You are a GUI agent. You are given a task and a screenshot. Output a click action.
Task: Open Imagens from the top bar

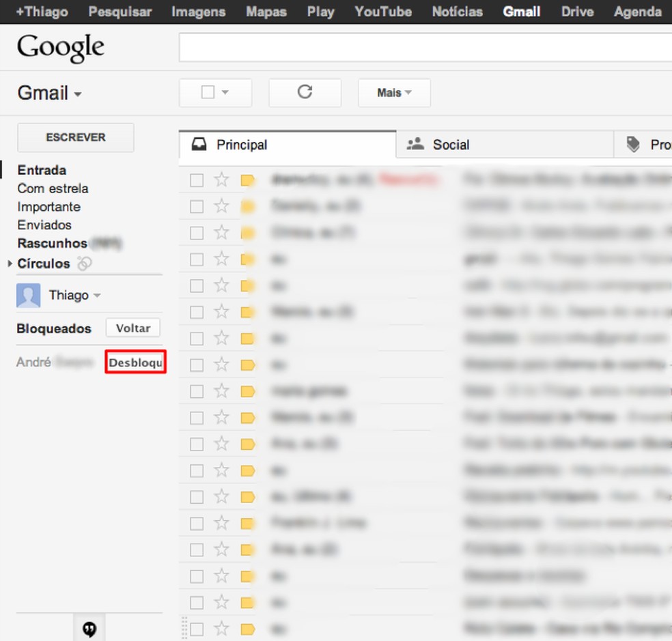(x=199, y=12)
